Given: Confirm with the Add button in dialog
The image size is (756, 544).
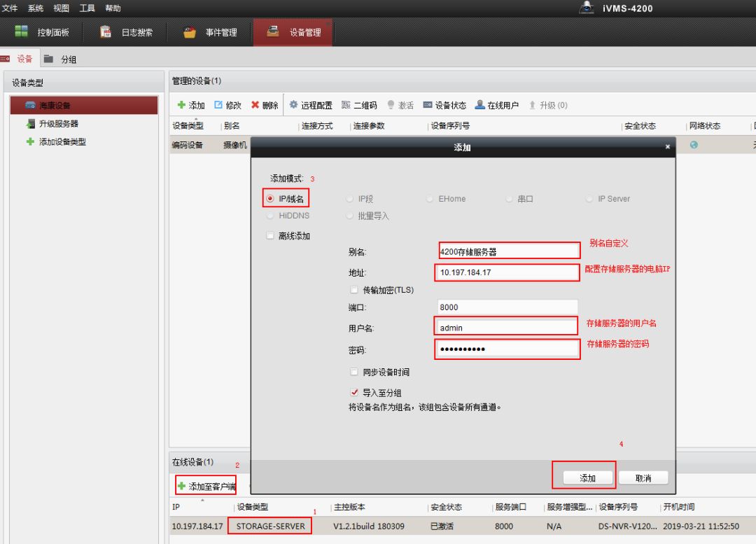Looking at the screenshot, I should 587,478.
